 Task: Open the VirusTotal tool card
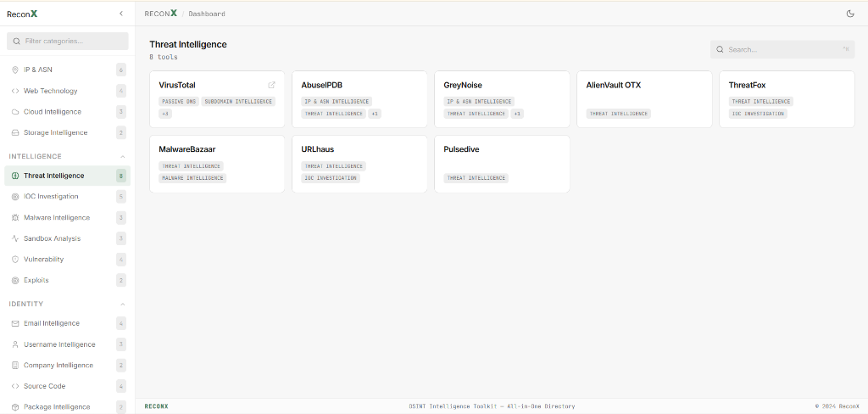[x=217, y=99]
